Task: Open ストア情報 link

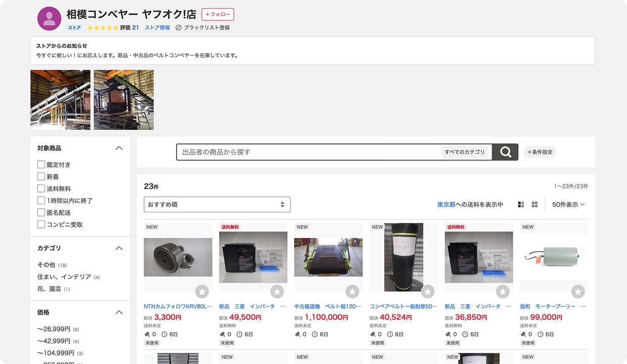Action: click(x=157, y=28)
